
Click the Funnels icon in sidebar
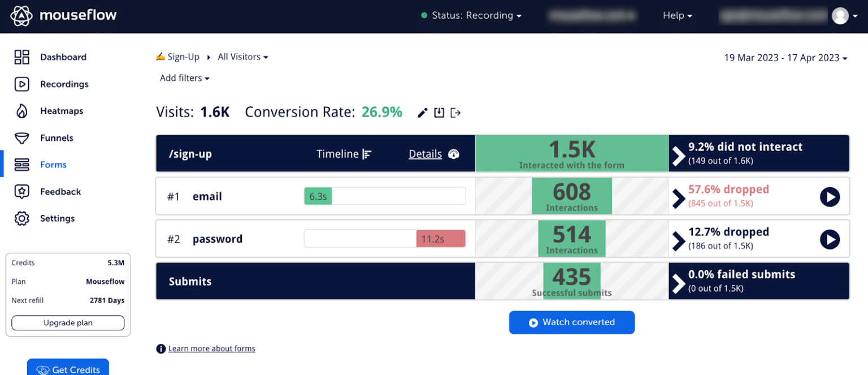pos(21,138)
